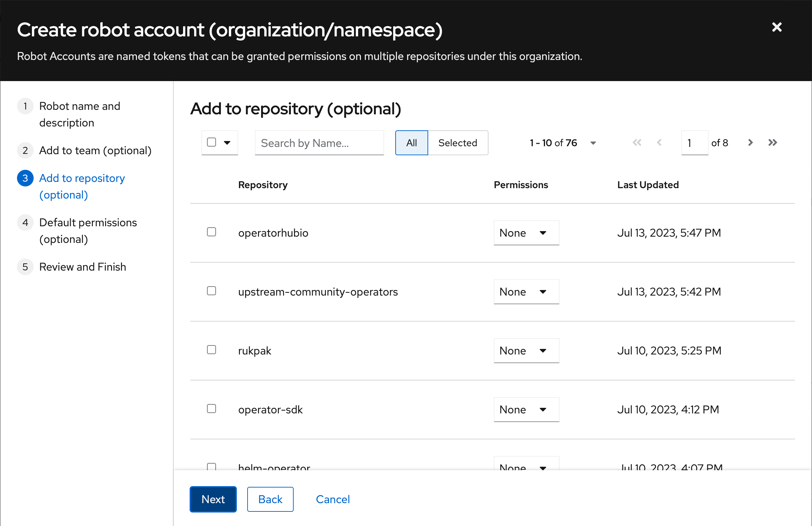Go to the next page arrow

point(750,143)
